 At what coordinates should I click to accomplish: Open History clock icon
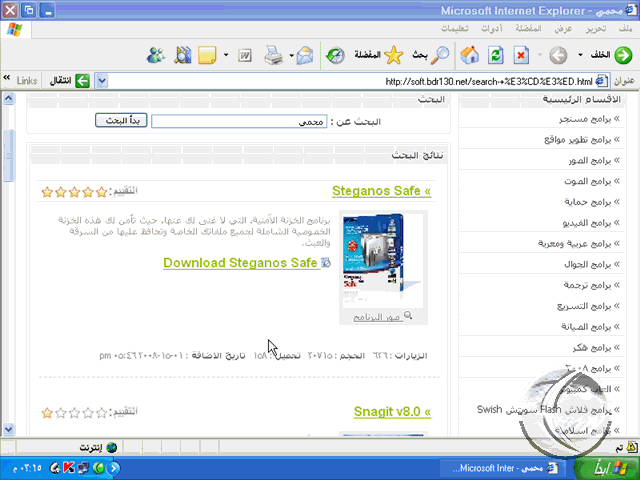tap(335, 55)
